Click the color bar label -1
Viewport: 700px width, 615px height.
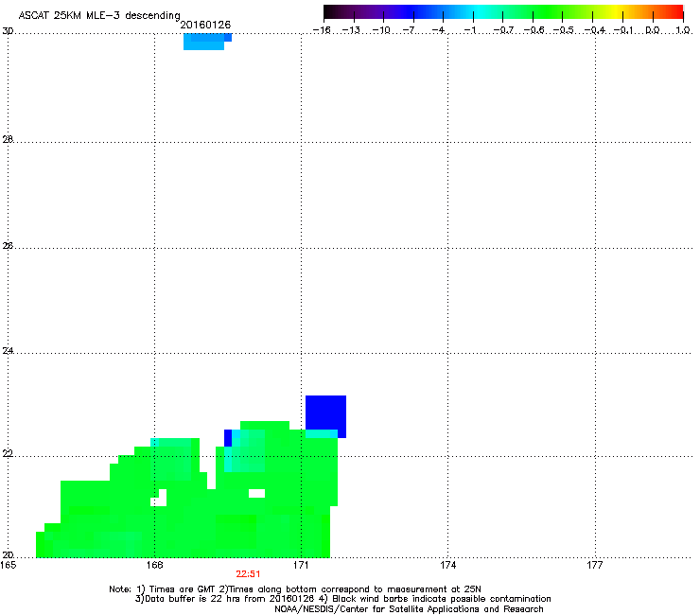[469, 30]
